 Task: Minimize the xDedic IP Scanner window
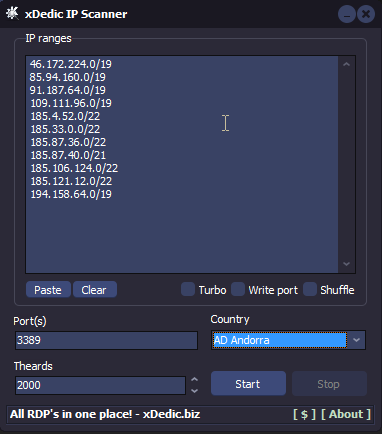tap(347, 14)
